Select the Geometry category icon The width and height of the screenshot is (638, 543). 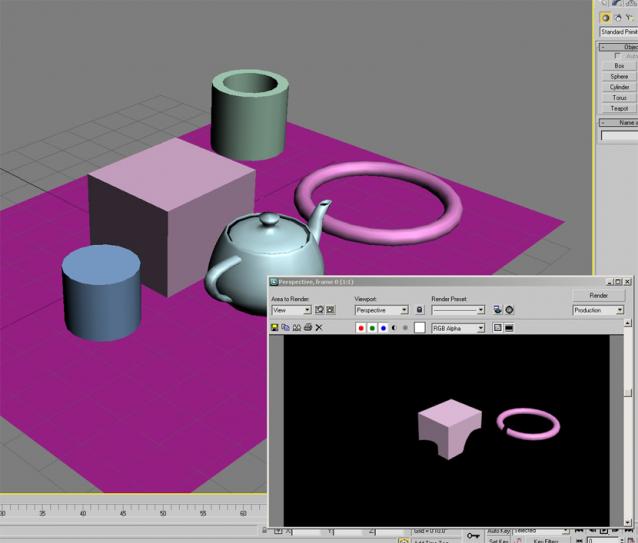pos(605,18)
